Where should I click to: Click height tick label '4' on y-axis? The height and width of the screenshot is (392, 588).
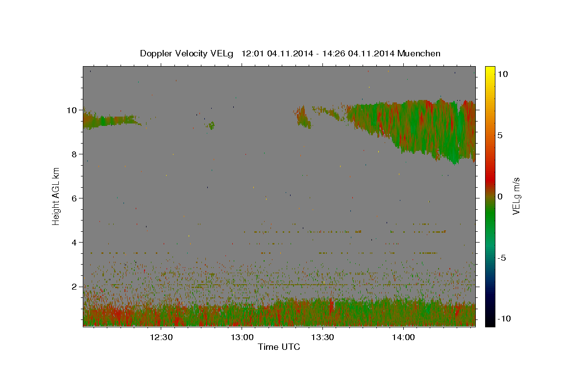point(74,242)
